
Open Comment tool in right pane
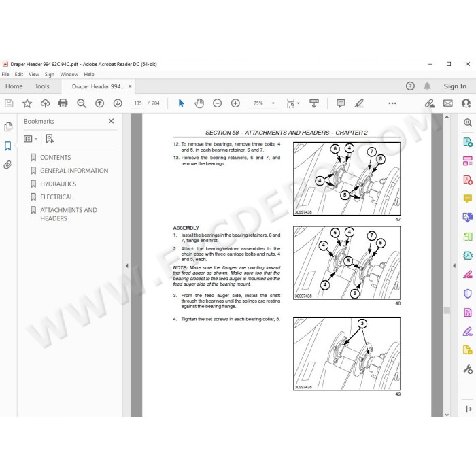pos(468,199)
